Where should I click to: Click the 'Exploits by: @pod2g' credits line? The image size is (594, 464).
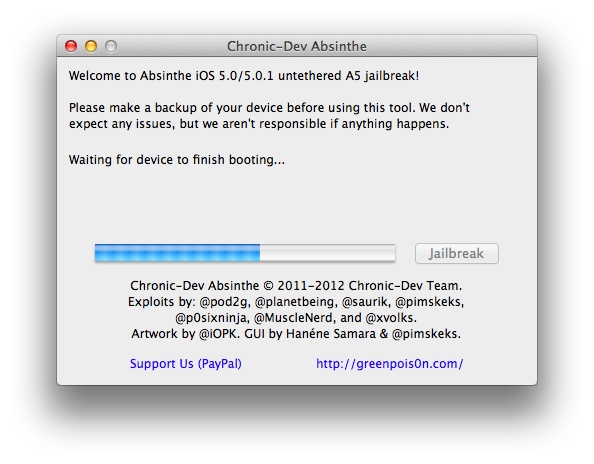(296, 302)
